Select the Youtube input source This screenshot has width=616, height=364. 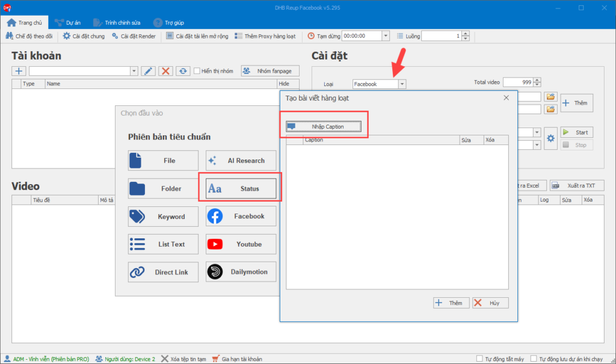[241, 244]
